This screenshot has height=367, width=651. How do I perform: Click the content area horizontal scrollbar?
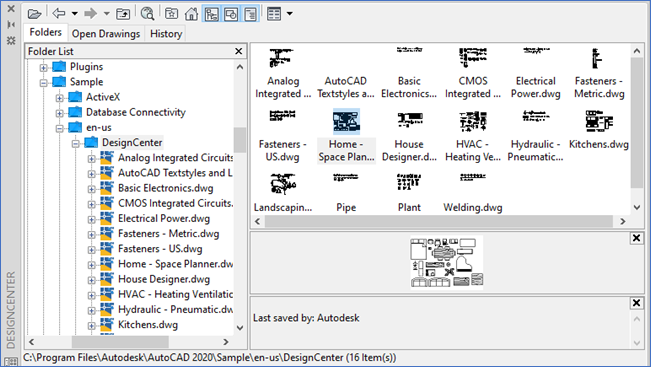[439, 221]
